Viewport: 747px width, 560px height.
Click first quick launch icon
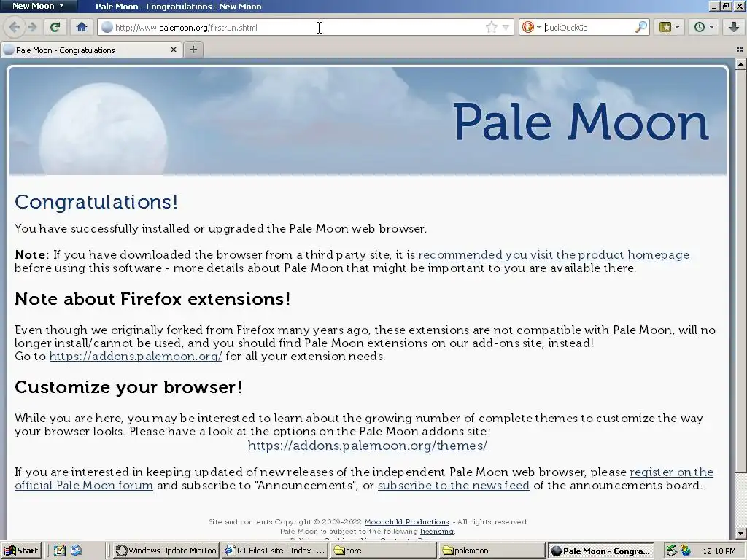pyautogui.click(x=60, y=551)
